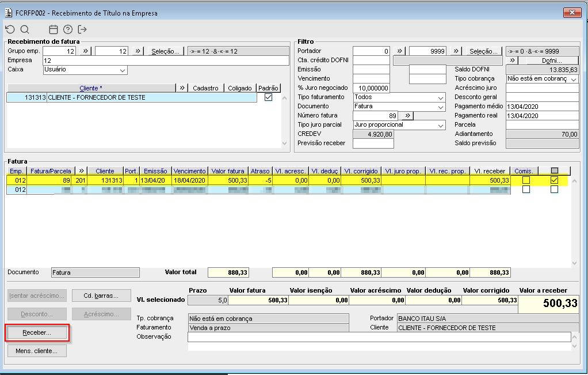Click the Mens. cliente... button

(x=36, y=351)
